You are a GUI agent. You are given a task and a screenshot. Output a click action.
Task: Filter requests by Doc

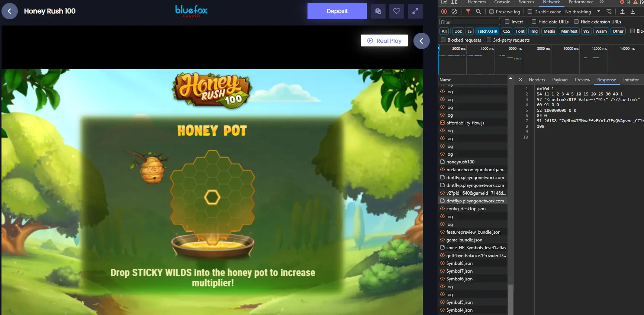pos(458,31)
